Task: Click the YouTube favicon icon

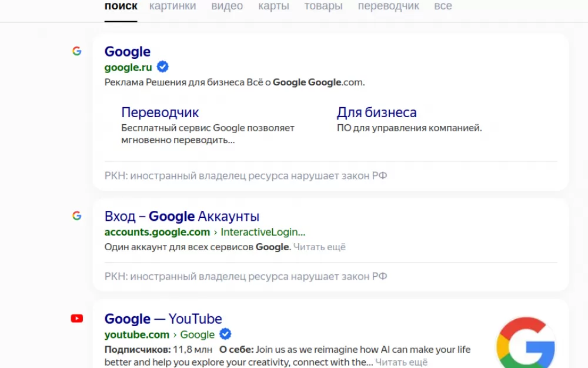Action: click(77, 319)
